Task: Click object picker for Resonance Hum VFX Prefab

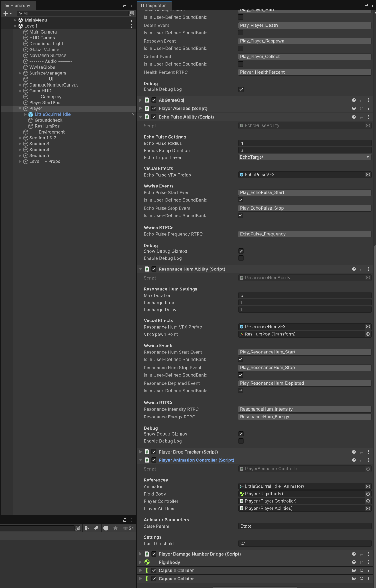Action: click(x=368, y=327)
